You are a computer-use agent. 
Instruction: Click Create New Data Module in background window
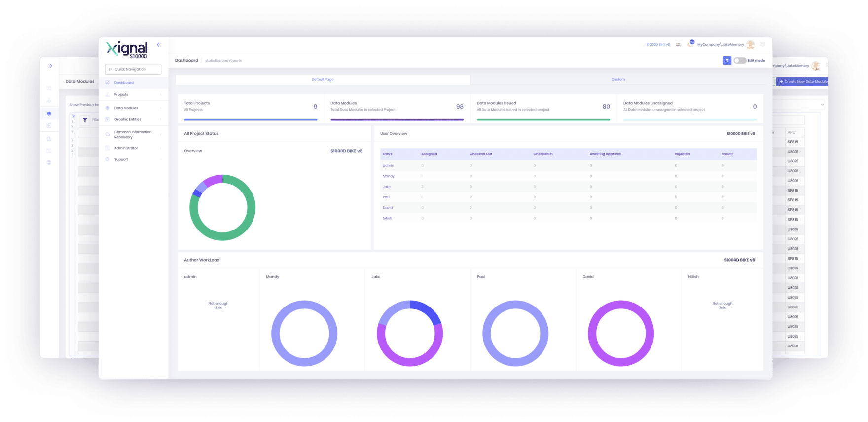[x=802, y=81]
